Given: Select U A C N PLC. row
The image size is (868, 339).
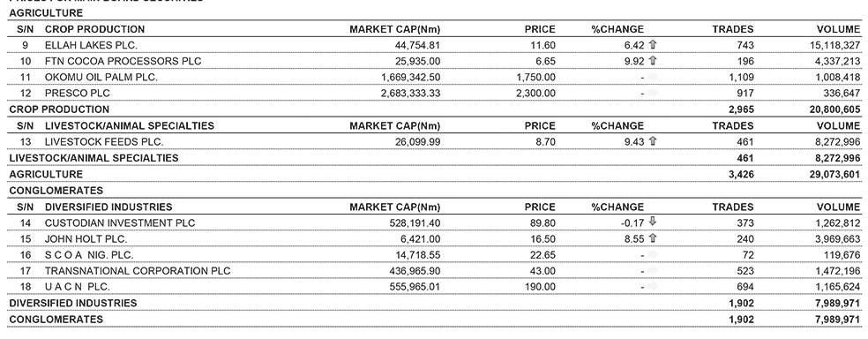Looking at the screenshot, I should [434, 287].
